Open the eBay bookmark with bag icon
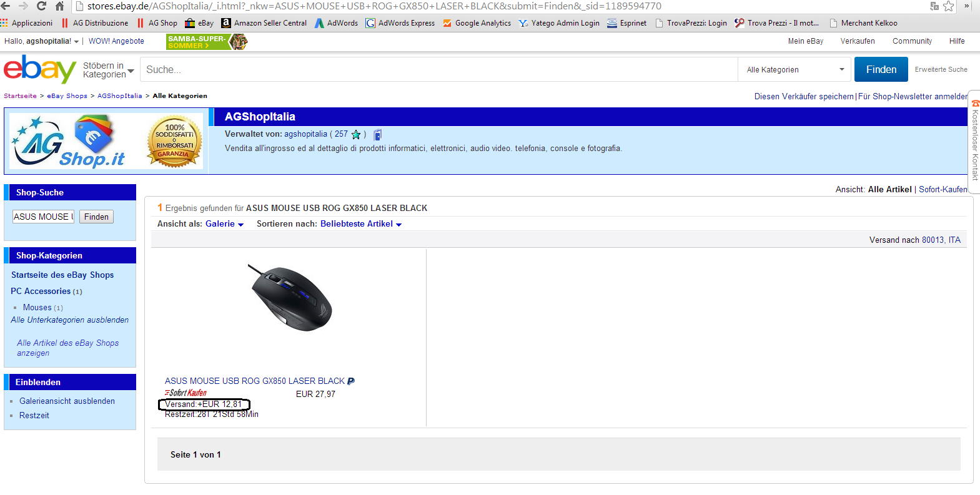Viewport: 980px width, 495px height. [199, 23]
